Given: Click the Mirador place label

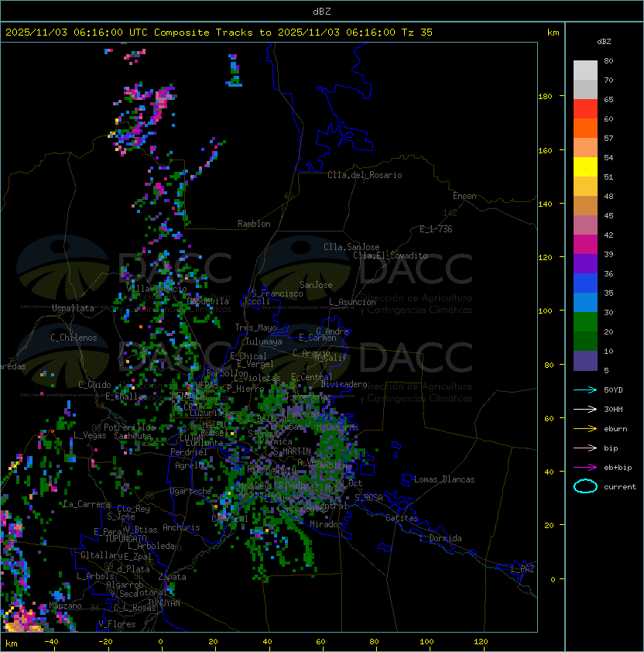Looking at the screenshot, I should pyautogui.click(x=327, y=524).
